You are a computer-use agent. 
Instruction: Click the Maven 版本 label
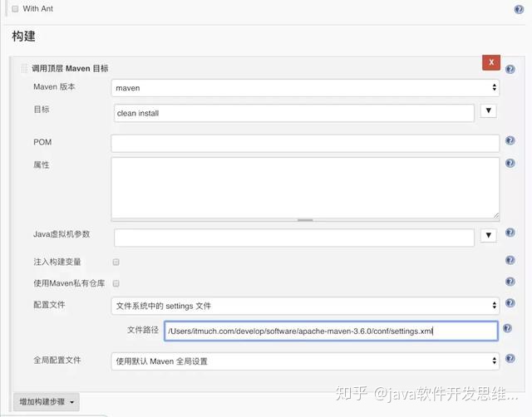54,86
